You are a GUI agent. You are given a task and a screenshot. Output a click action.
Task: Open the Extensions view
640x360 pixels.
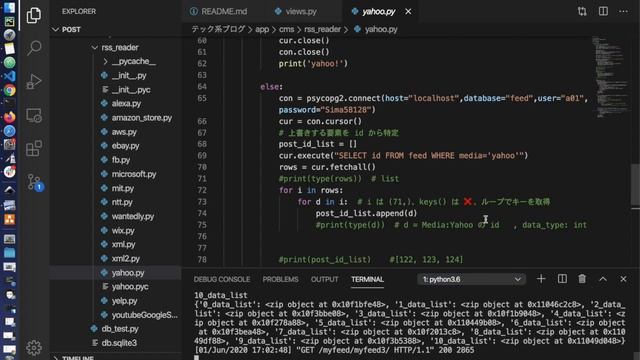click(33, 149)
